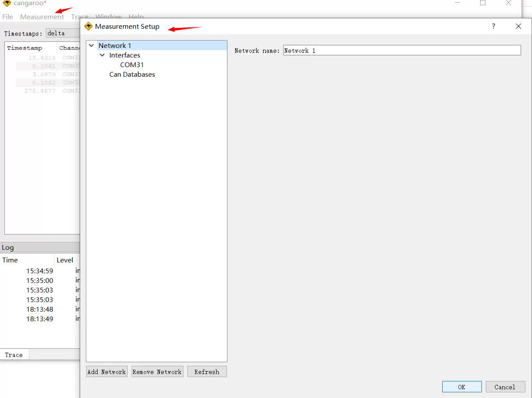Close the Measurement Setup dialog
The image size is (532, 398).
pos(518,26)
